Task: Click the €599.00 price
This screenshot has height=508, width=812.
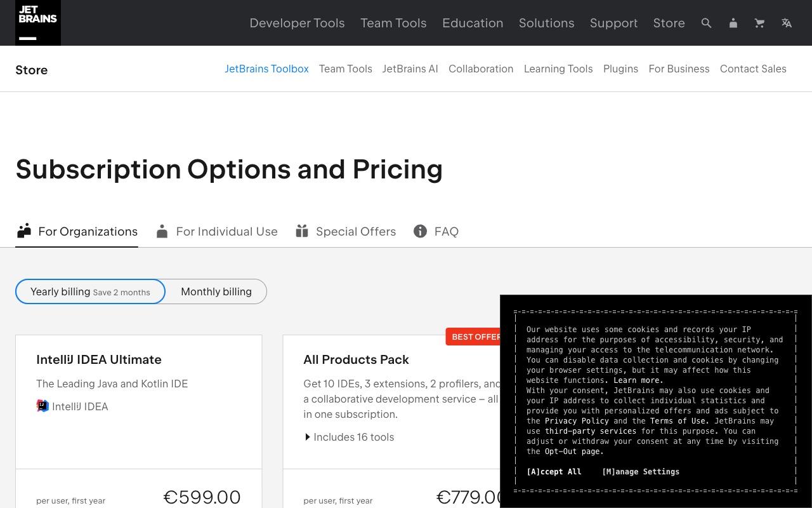Action: coord(202,497)
